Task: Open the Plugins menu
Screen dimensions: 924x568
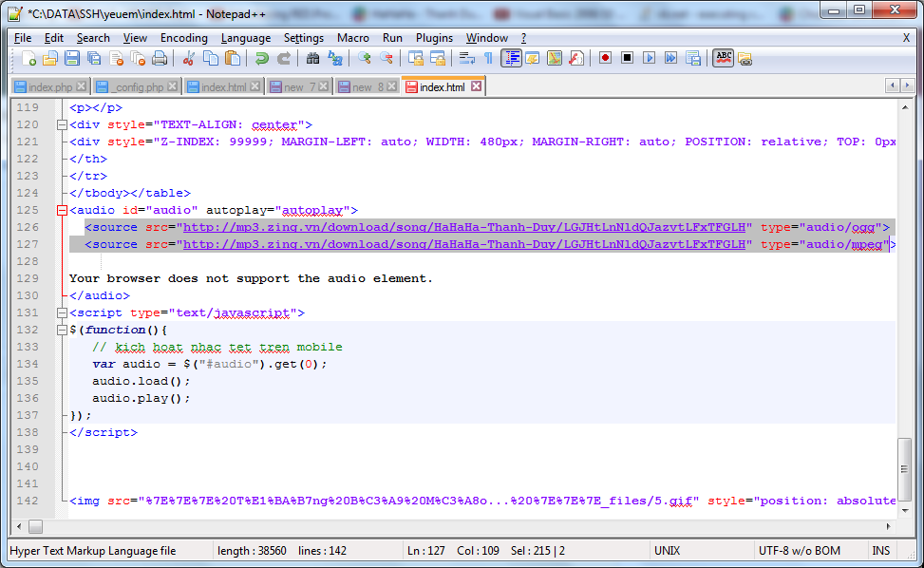Action: [x=434, y=38]
